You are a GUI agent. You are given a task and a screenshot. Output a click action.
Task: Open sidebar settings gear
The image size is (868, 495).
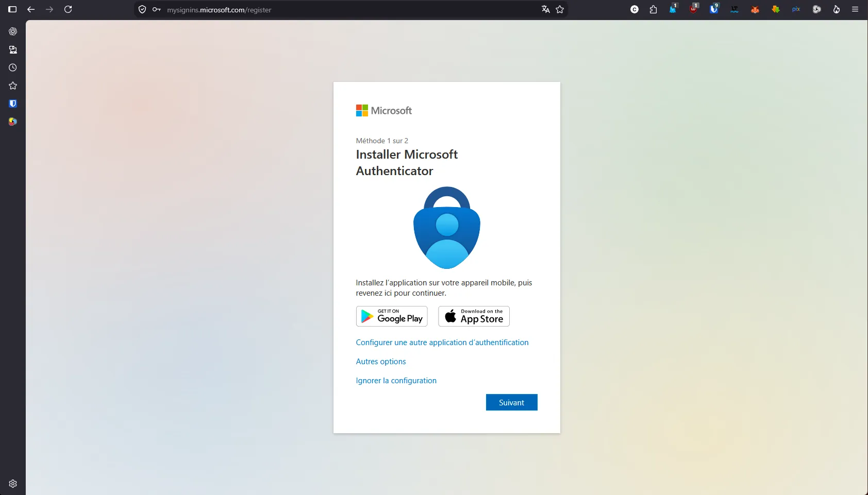(13, 484)
